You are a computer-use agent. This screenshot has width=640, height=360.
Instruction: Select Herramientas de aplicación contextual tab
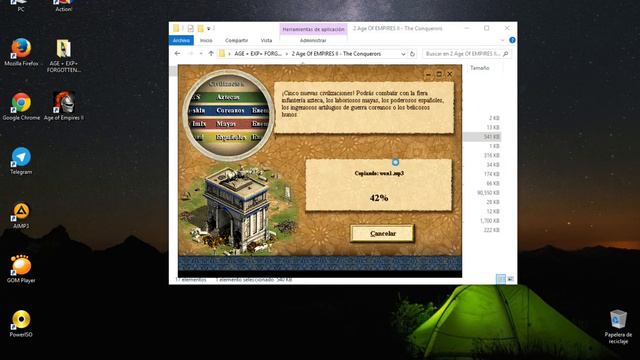[313, 29]
